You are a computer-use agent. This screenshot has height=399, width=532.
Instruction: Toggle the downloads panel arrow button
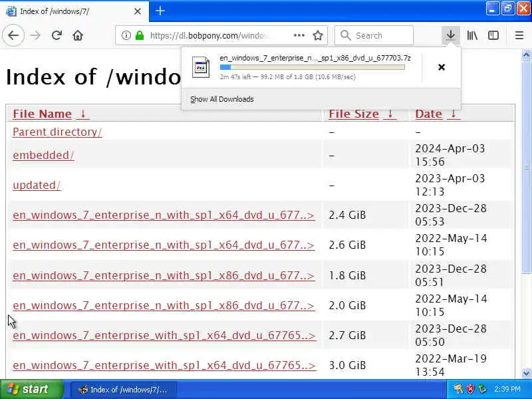tap(451, 35)
